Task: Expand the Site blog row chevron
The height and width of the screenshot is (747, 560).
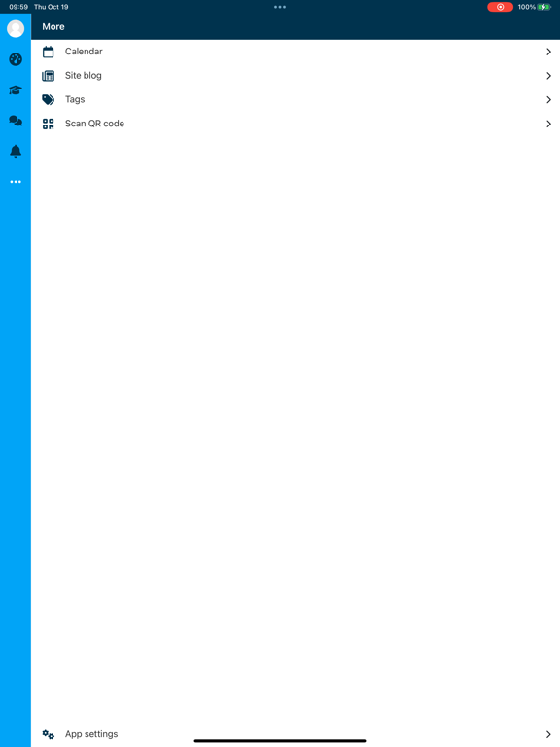Action: click(x=548, y=76)
